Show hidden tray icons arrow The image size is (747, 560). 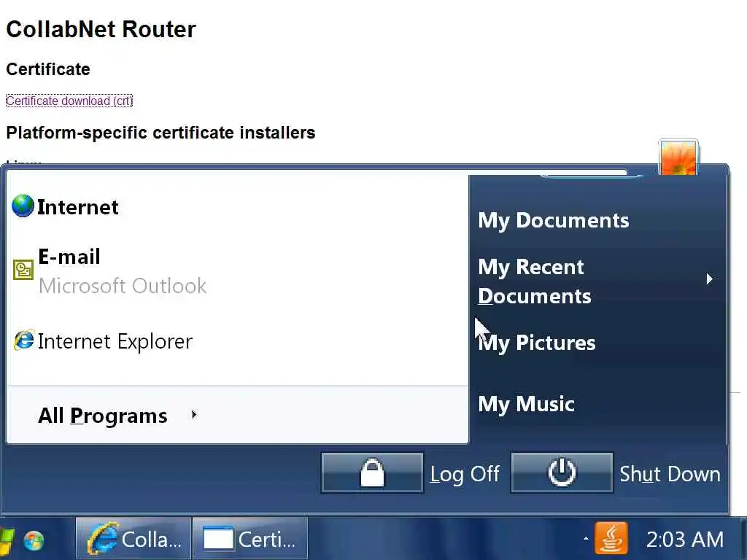[586, 539]
